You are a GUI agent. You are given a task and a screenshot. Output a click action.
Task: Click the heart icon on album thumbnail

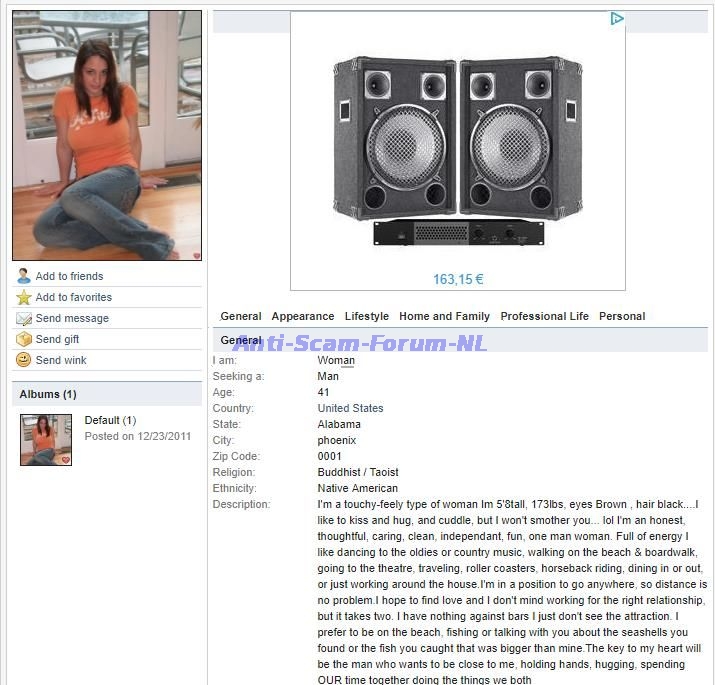[x=66, y=460]
